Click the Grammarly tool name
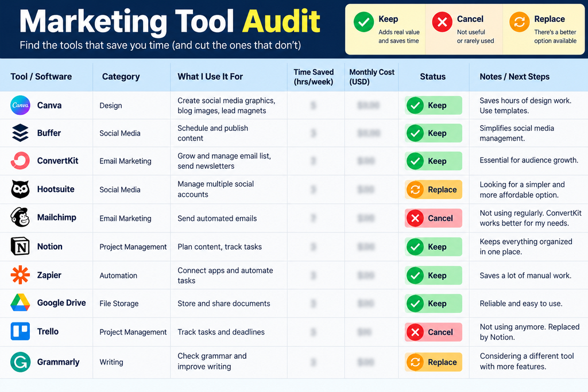The image size is (588, 392). pyautogui.click(x=58, y=362)
